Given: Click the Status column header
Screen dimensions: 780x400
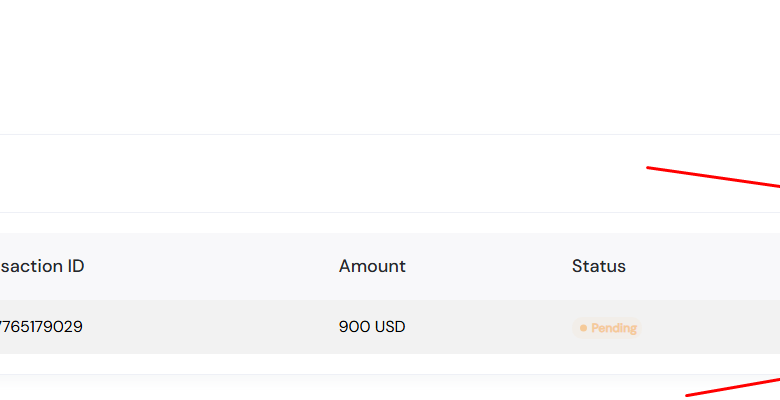Looking at the screenshot, I should 598,266.
